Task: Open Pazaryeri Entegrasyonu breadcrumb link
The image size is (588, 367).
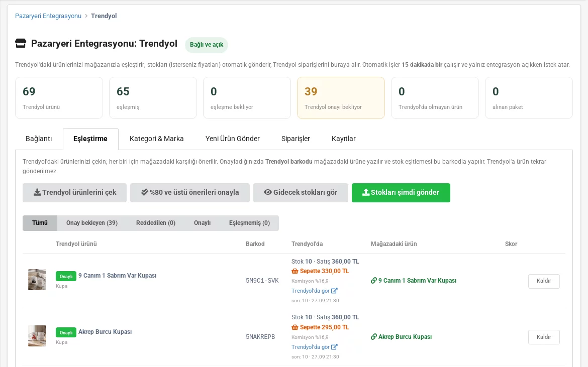Action: coord(48,16)
